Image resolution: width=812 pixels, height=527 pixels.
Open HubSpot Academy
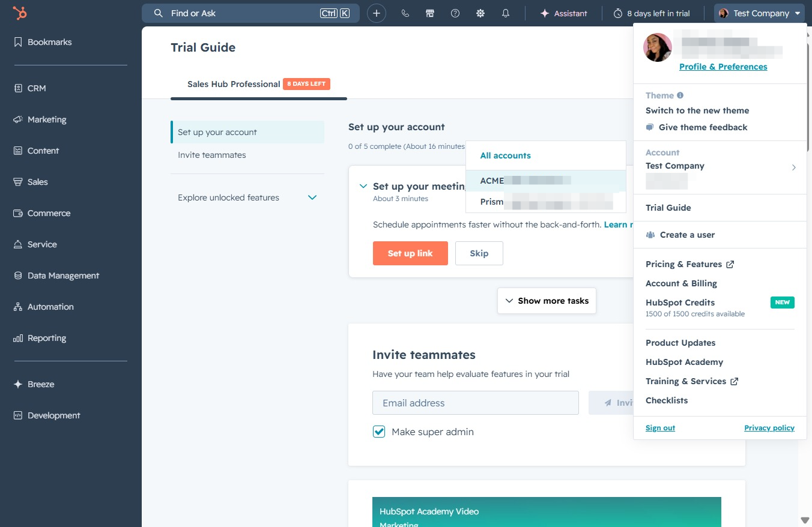(684, 362)
